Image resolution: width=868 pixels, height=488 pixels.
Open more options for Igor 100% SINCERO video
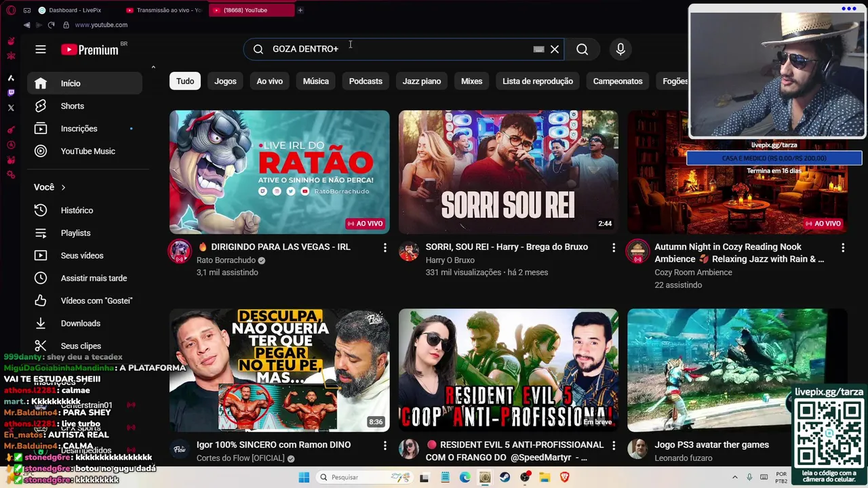384,446
